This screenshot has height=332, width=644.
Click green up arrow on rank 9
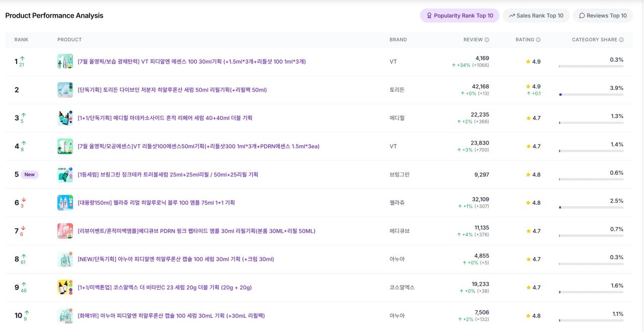coord(23,284)
